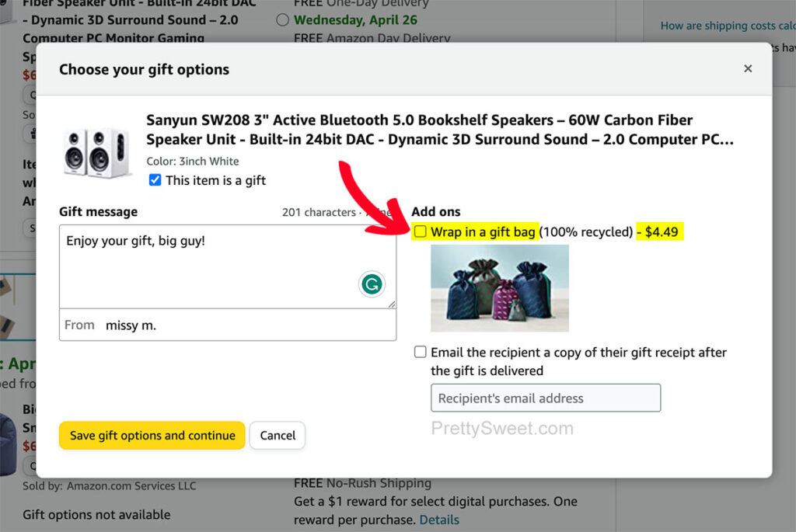Click the gift message resize handle
This screenshot has height=532, width=796.
(392, 304)
